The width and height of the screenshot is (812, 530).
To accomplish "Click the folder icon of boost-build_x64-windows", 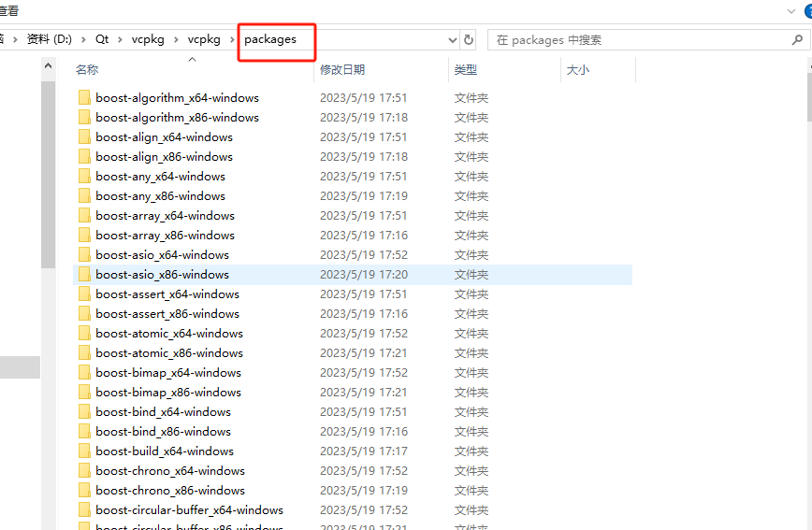I will tap(84, 451).
